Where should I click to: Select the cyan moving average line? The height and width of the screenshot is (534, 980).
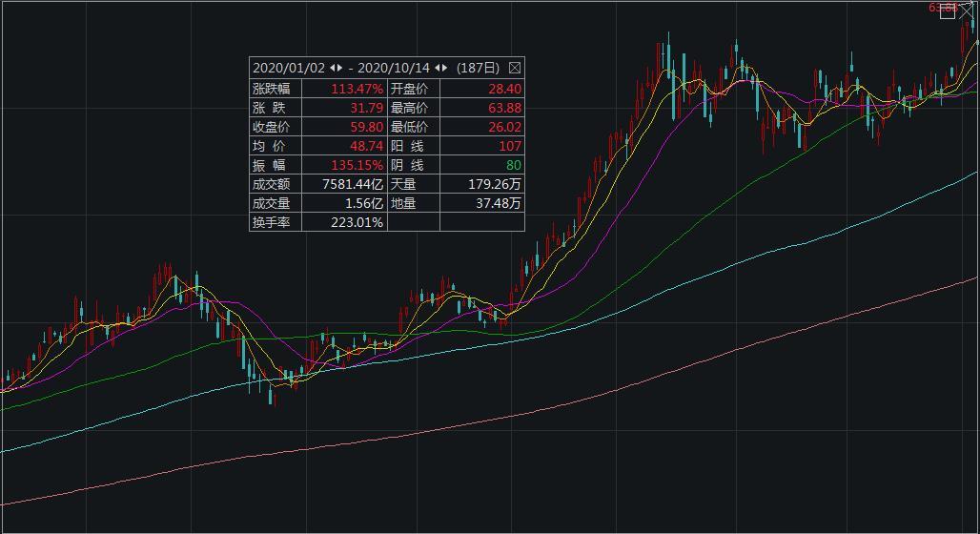coord(500,342)
